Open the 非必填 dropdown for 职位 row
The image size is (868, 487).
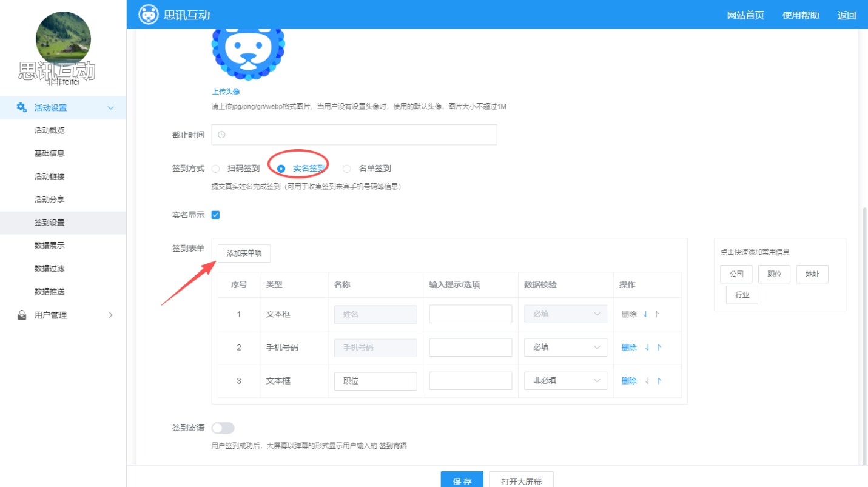(x=565, y=381)
